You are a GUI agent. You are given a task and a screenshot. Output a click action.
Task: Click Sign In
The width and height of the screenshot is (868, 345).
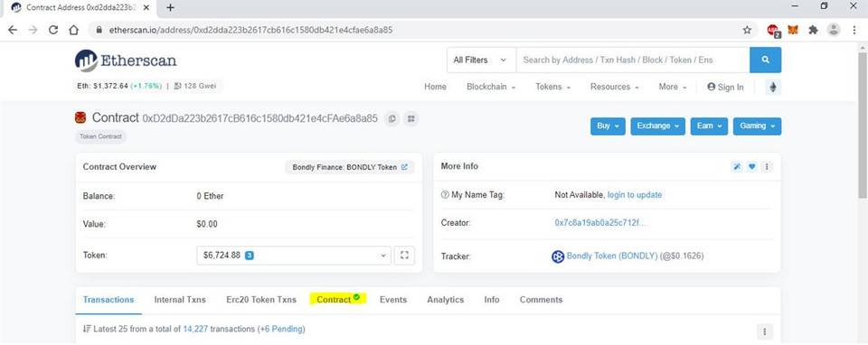click(725, 87)
